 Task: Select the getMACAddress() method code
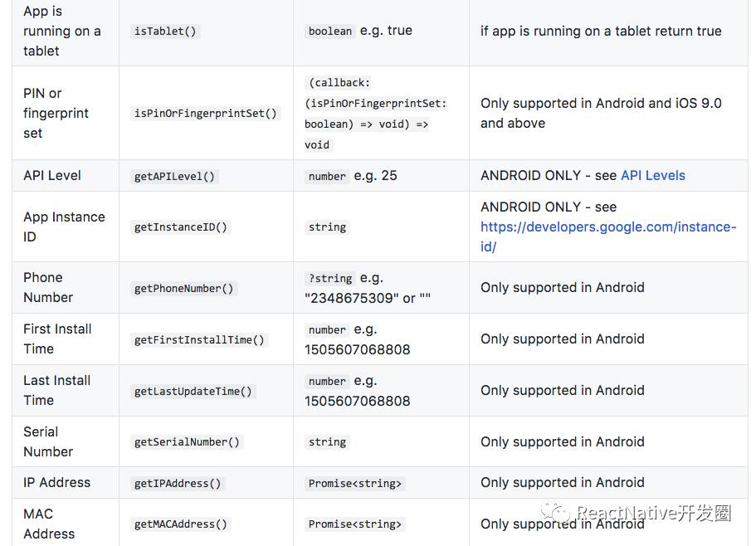pyautogui.click(x=181, y=524)
